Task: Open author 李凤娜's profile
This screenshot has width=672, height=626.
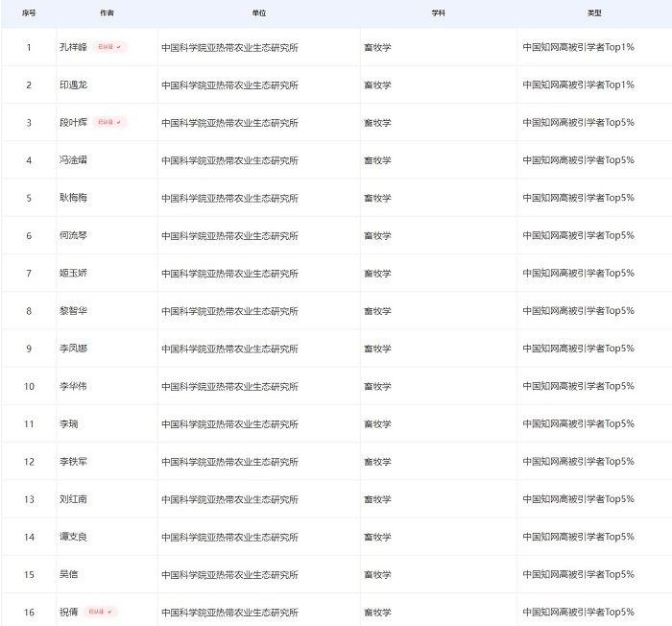Action: 73,349
